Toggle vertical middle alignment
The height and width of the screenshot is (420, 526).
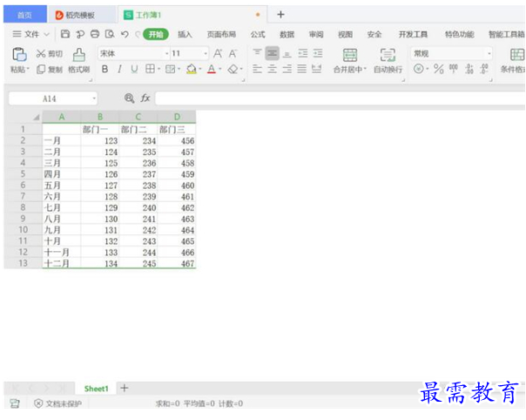pyautogui.click(x=272, y=53)
